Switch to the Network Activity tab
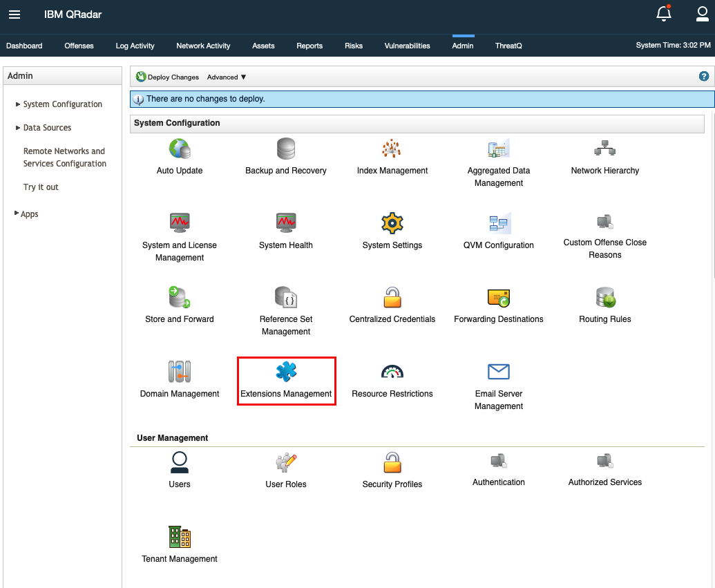The width and height of the screenshot is (715, 588). coord(203,46)
